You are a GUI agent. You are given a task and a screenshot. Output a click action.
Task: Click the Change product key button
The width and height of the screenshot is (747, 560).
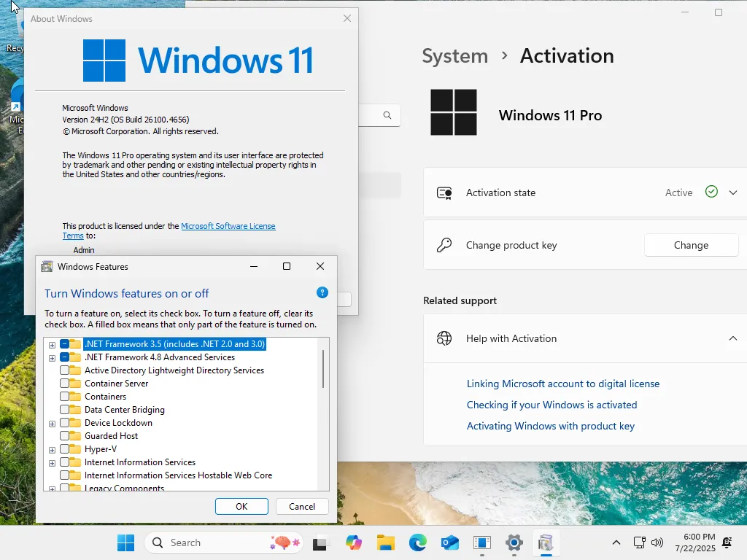(x=691, y=245)
